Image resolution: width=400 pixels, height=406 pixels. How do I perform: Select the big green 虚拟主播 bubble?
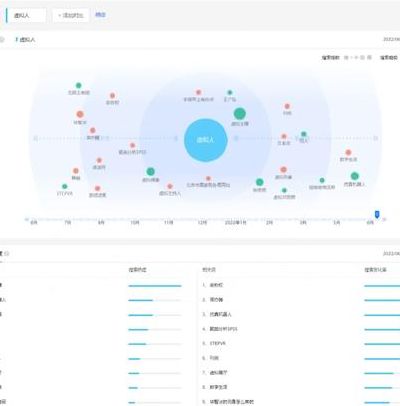[x=240, y=114]
